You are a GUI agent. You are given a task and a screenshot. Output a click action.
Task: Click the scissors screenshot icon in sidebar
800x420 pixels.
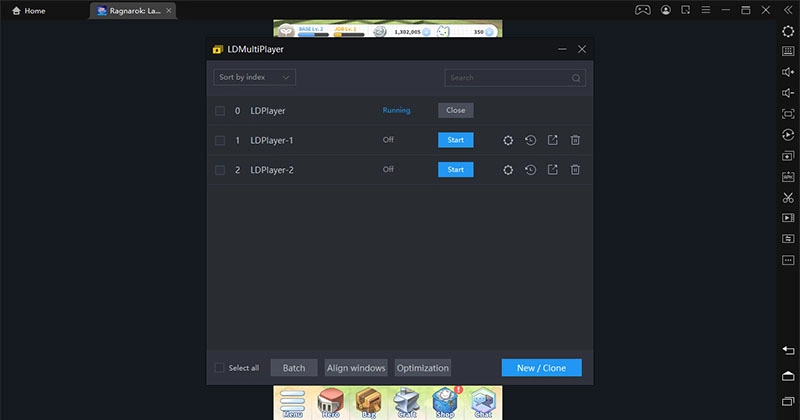(788, 196)
